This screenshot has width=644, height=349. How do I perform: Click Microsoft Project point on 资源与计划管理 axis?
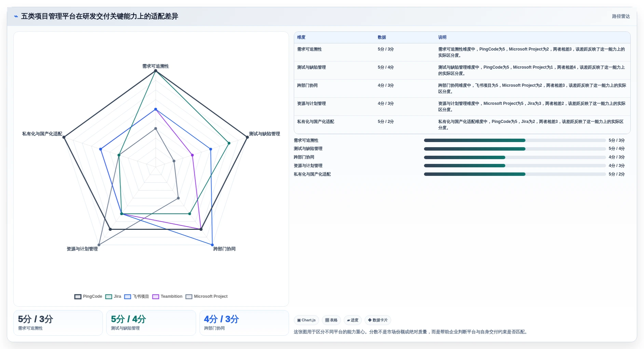99,245
